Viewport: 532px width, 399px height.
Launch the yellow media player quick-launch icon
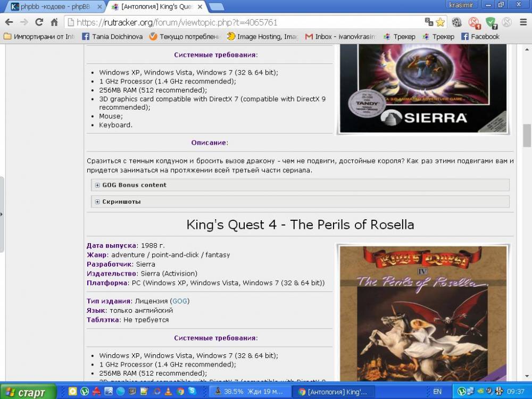pyautogui.click(x=72, y=392)
